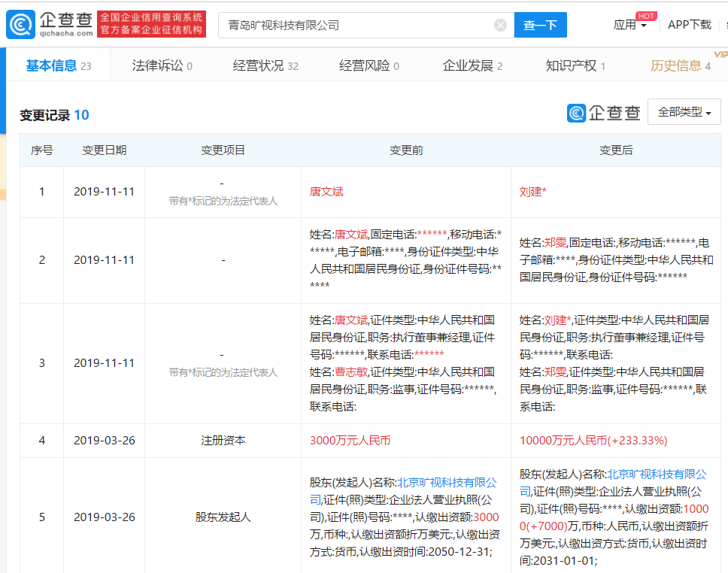This screenshot has width=728, height=573.
Task: Click the 变更项目 column header
Action: pos(223,150)
